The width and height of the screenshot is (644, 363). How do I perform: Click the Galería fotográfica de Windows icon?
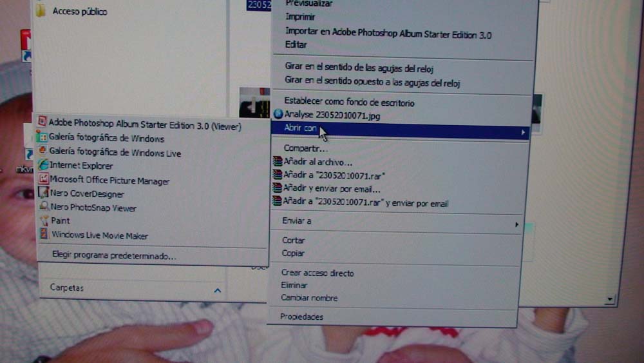pos(41,137)
